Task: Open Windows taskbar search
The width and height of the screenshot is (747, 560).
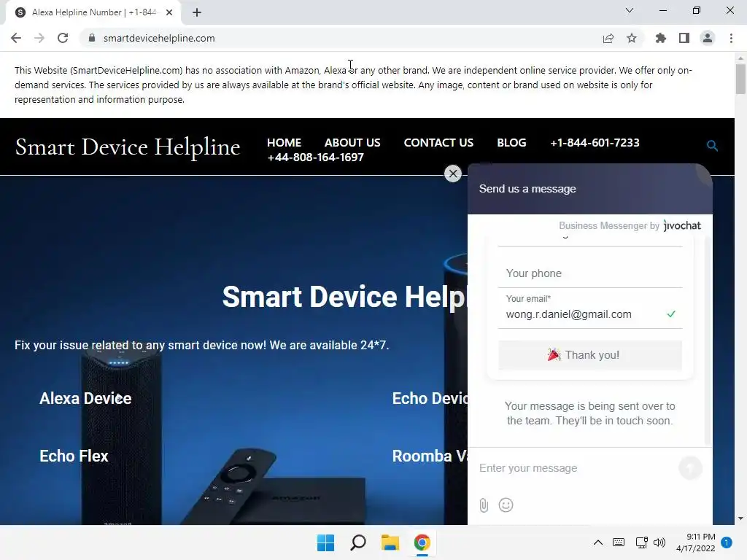Action: (x=358, y=542)
